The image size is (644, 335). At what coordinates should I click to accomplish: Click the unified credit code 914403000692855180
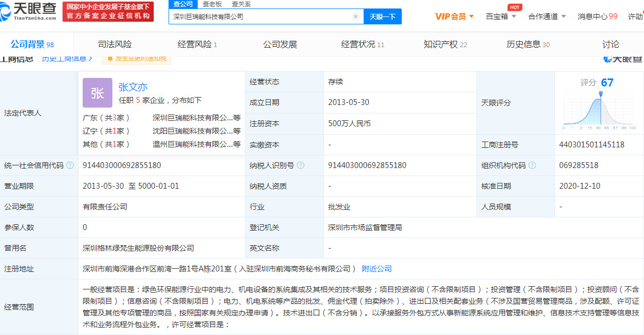[x=122, y=165]
